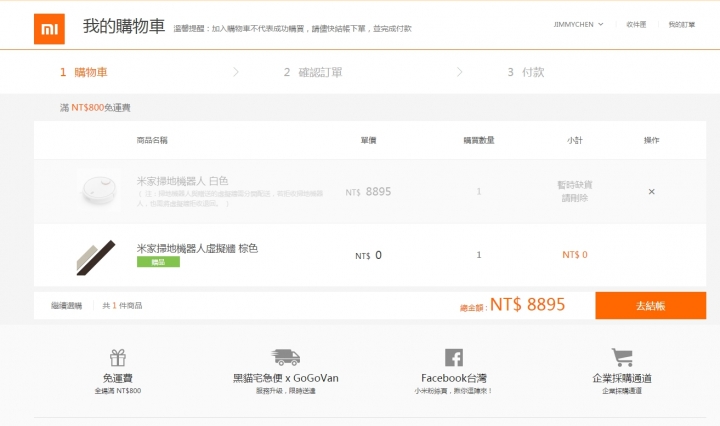Open the Facebook台灣 heading
Screen dimensions: 720x426
click(x=454, y=378)
